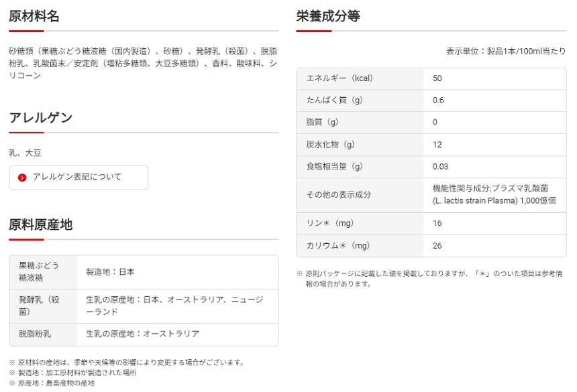Click the カリウム＊ (mg) row label
This screenshot has width=577, height=392.
337,246
